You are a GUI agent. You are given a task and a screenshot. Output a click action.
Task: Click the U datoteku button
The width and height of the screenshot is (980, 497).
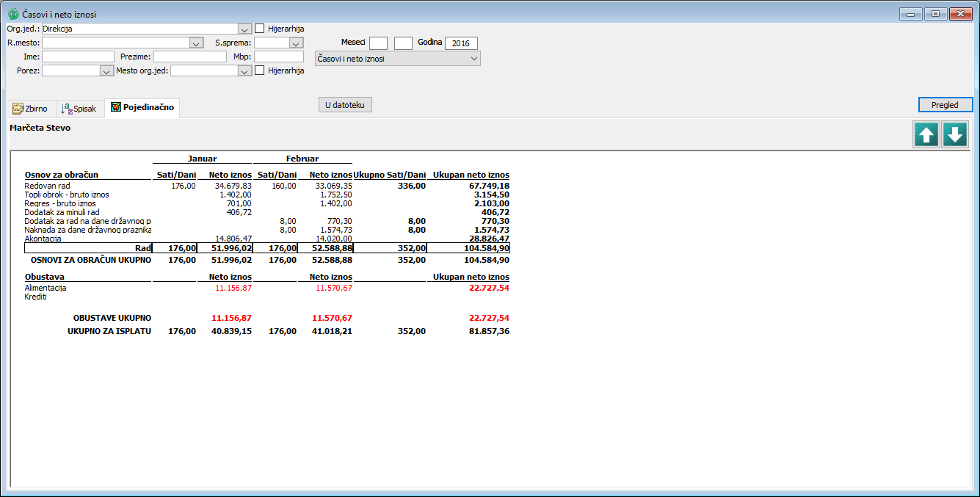(345, 105)
